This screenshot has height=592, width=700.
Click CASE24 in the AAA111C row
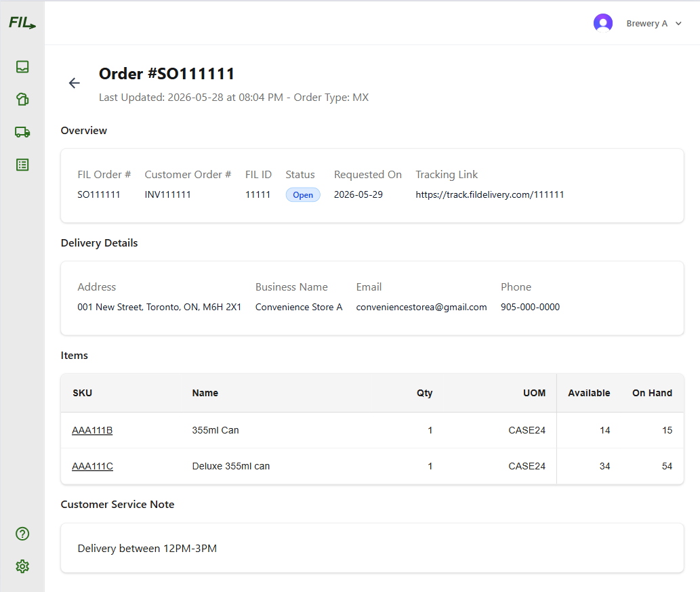pyautogui.click(x=527, y=466)
